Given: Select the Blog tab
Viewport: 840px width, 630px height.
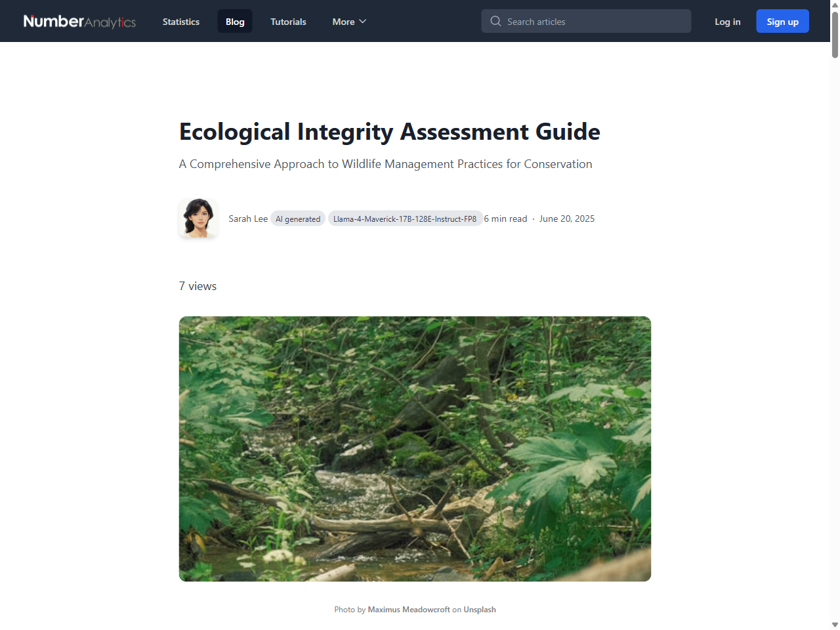Looking at the screenshot, I should click(x=234, y=21).
